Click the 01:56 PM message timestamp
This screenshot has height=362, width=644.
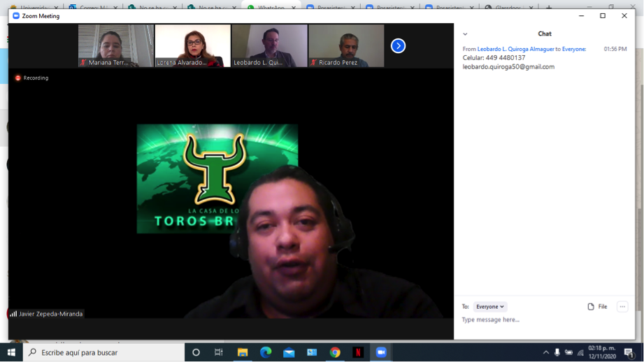pyautogui.click(x=615, y=49)
